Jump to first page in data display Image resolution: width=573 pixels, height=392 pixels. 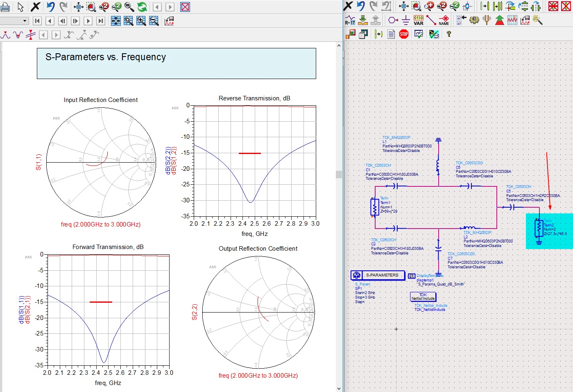[37, 21]
